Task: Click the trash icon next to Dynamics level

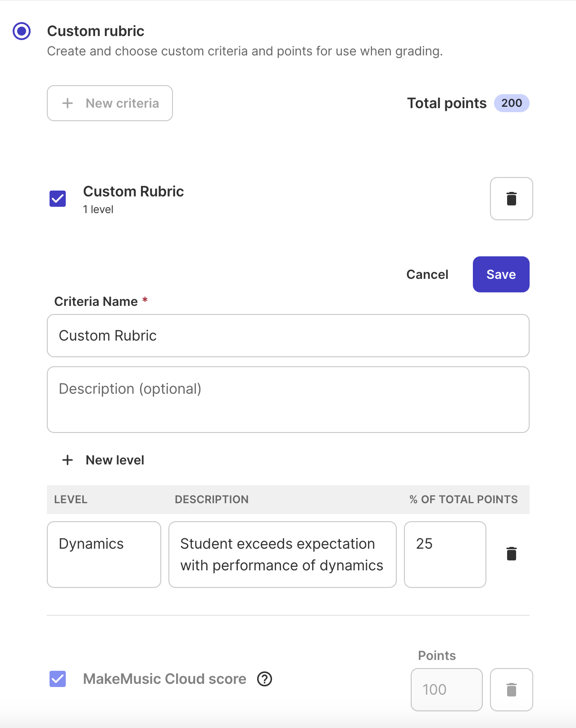Action: 511,554
